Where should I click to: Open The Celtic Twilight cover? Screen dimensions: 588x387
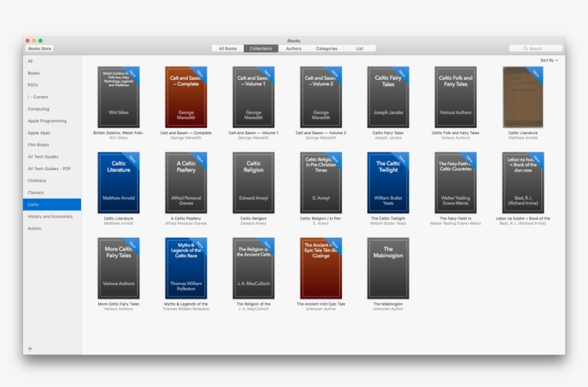[x=388, y=183]
